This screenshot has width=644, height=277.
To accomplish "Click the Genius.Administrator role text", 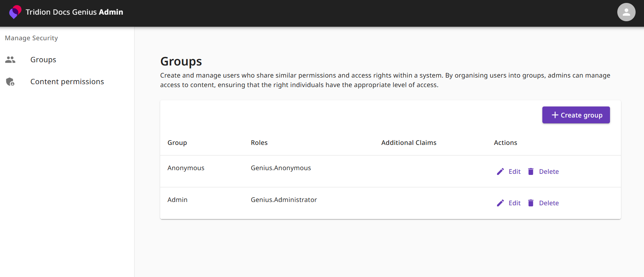I will (283, 200).
